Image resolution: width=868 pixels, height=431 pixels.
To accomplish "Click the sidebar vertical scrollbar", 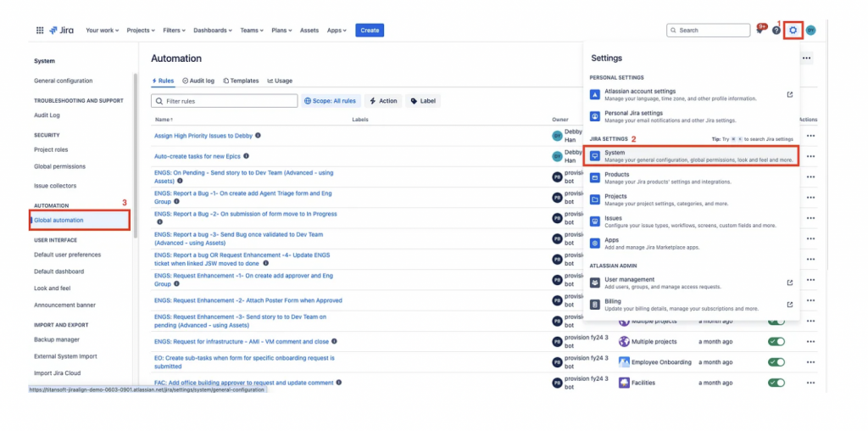I will [135, 155].
